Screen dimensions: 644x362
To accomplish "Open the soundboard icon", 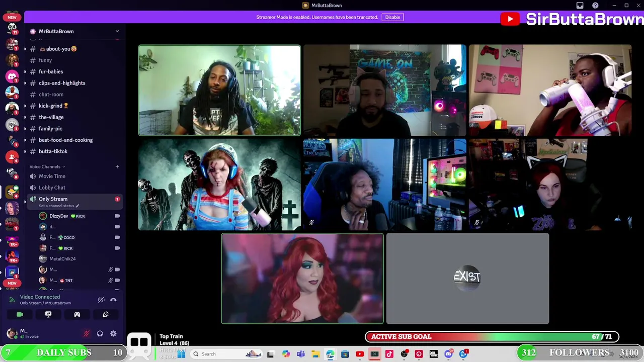I will tap(106, 314).
